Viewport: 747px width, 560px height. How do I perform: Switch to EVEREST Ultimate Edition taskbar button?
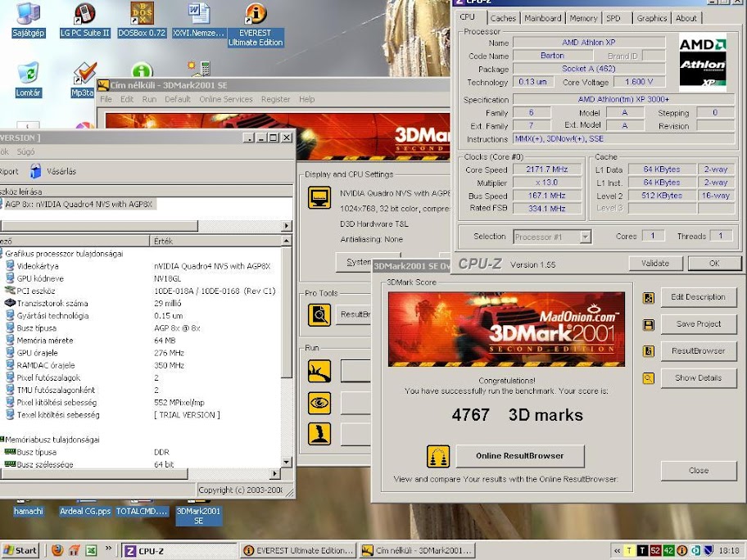(x=298, y=550)
